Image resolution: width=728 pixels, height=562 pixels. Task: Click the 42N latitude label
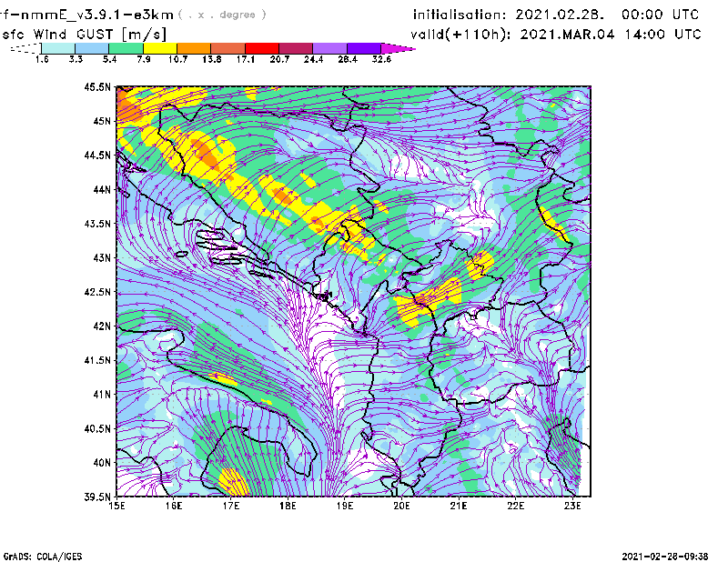102,326
